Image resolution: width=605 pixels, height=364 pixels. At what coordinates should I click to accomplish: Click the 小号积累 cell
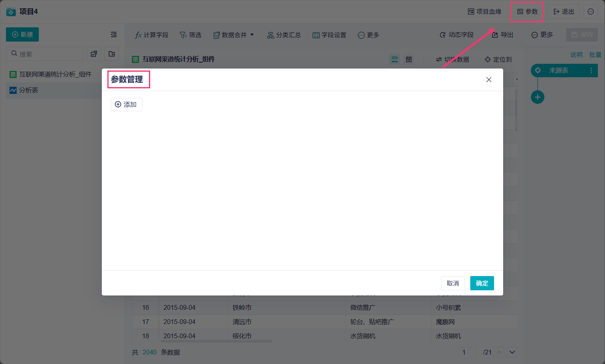tap(474, 307)
